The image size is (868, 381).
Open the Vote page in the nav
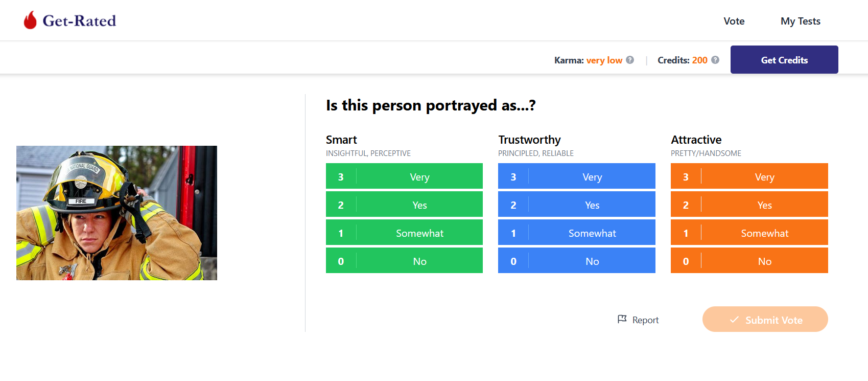point(734,21)
